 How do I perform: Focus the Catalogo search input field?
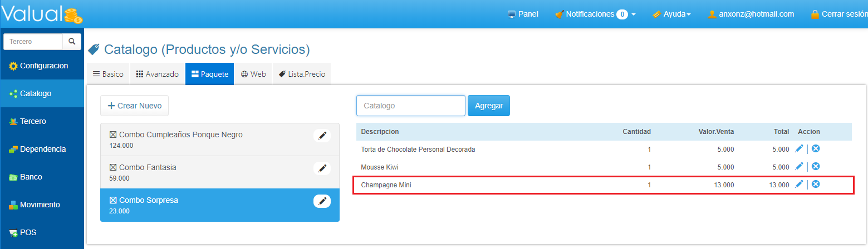click(x=410, y=106)
